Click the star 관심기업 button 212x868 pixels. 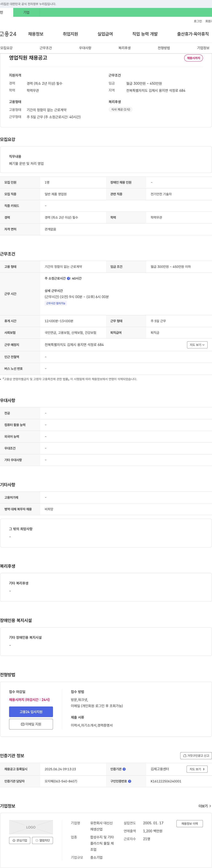coord(20,840)
